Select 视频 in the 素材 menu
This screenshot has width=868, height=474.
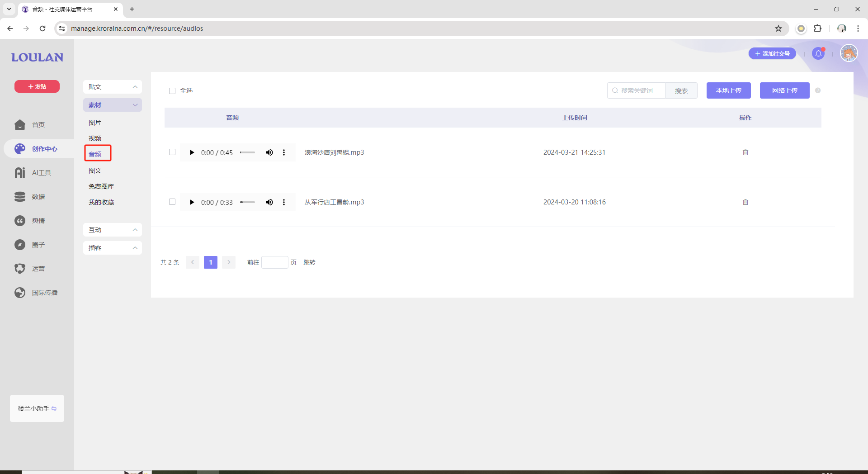click(x=95, y=138)
